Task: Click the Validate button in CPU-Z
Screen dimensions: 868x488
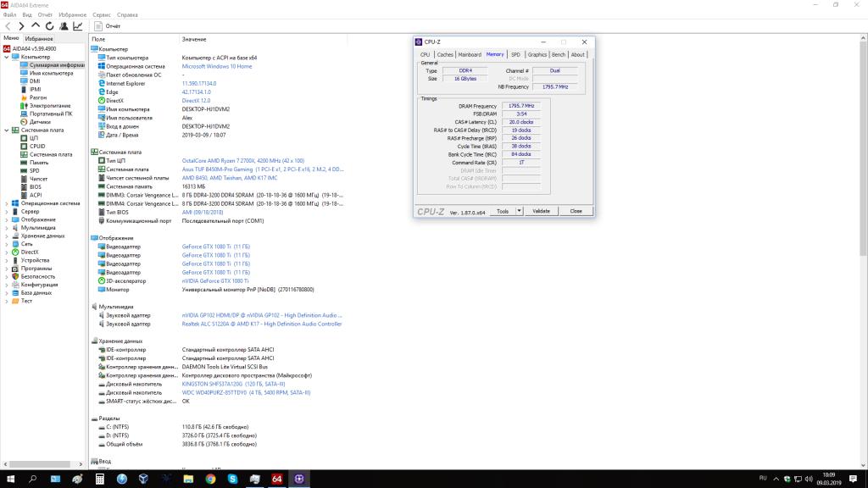Action: click(541, 211)
